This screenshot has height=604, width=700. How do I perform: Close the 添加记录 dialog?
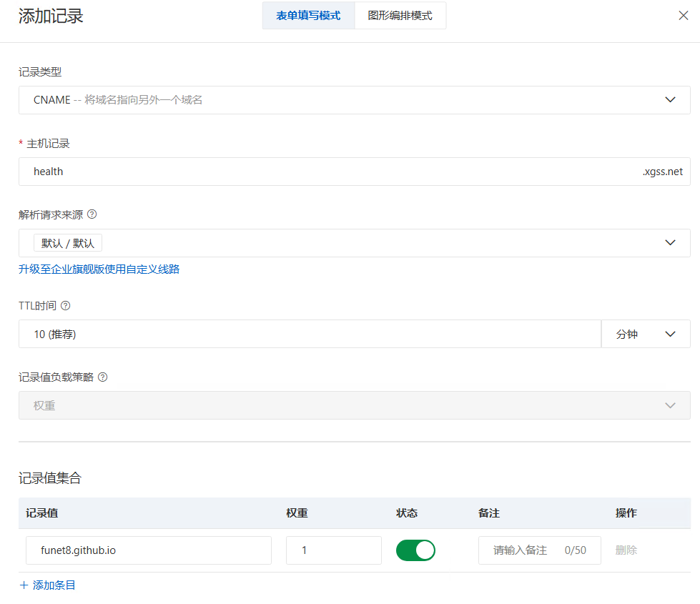click(684, 15)
